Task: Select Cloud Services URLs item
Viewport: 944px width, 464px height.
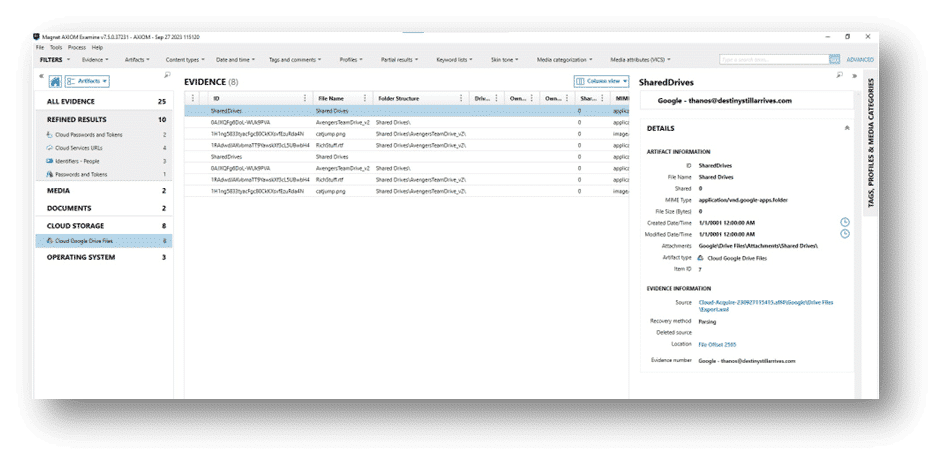Action: [x=104, y=148]
